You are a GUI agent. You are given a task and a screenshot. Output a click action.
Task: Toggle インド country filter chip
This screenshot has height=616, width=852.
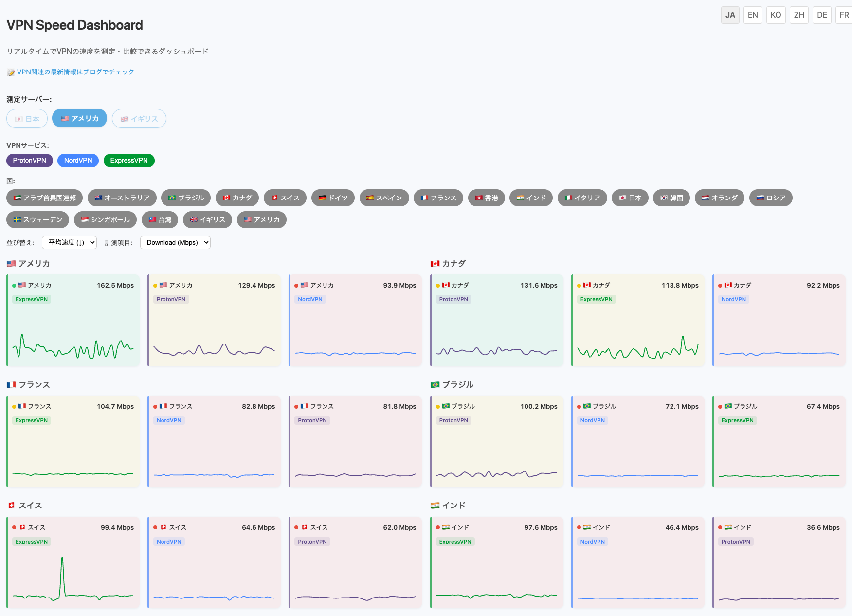(531, 198)
